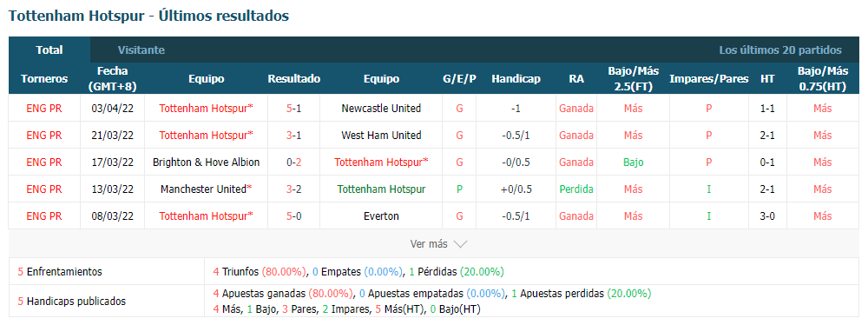Click the 3-2 result against Manchester United
Image resolution: width=868 pixels, height=325 pixels.
click(294, 189)
